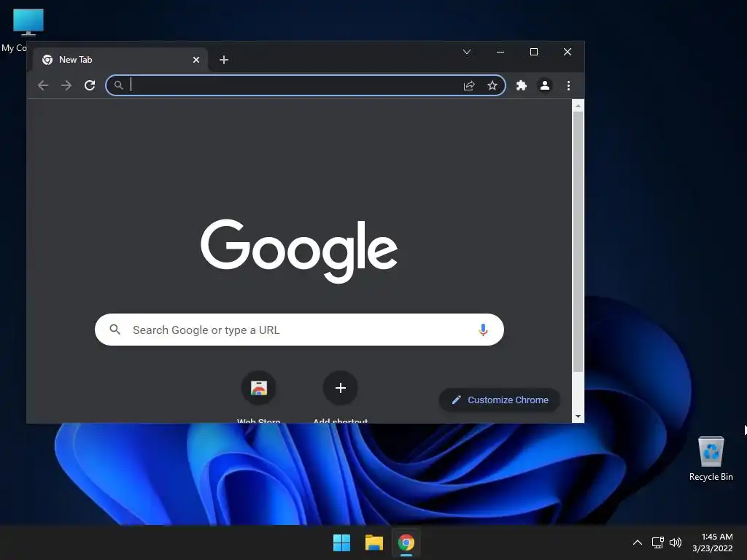Bookmark this tab with the star icon
Image resolution: width=747 pixels, height=560 pixels.
pyautogui.click(x=492, y=85)
